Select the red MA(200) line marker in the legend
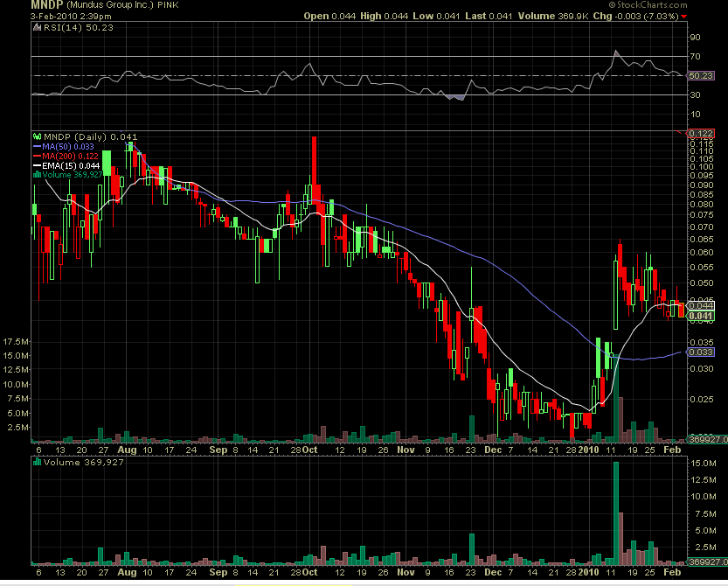 [37, 157]
